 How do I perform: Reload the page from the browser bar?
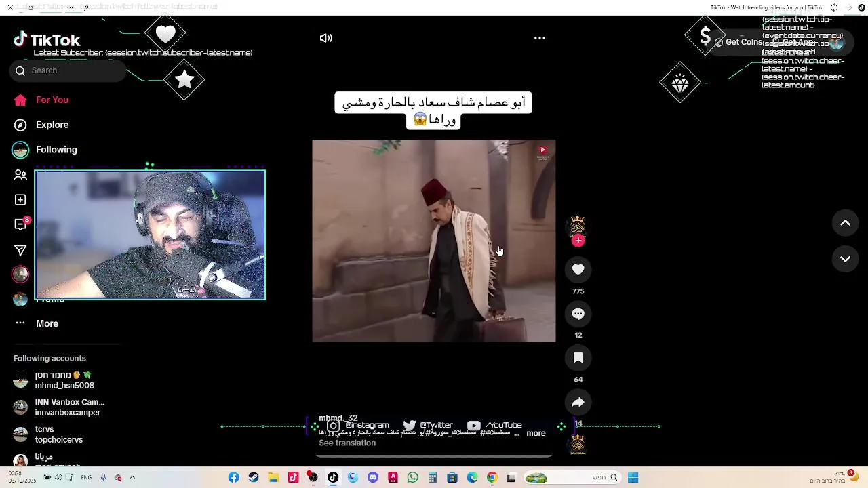(834, 7)
